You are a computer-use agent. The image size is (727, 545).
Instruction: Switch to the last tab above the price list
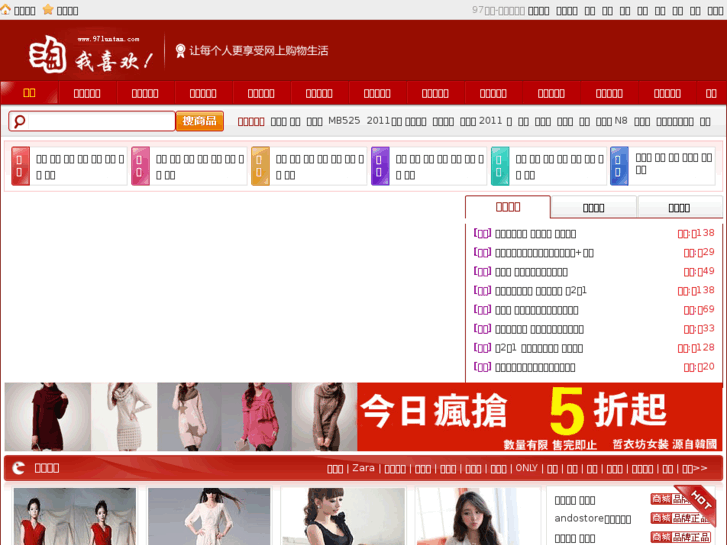coord(679,207)
